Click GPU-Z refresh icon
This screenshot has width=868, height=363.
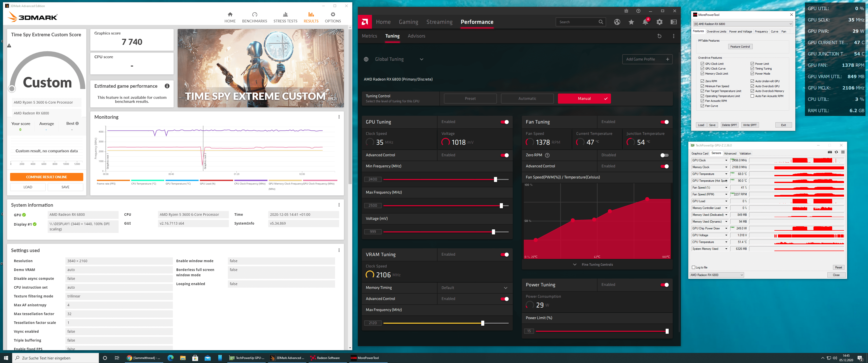[x=836, y=152]
